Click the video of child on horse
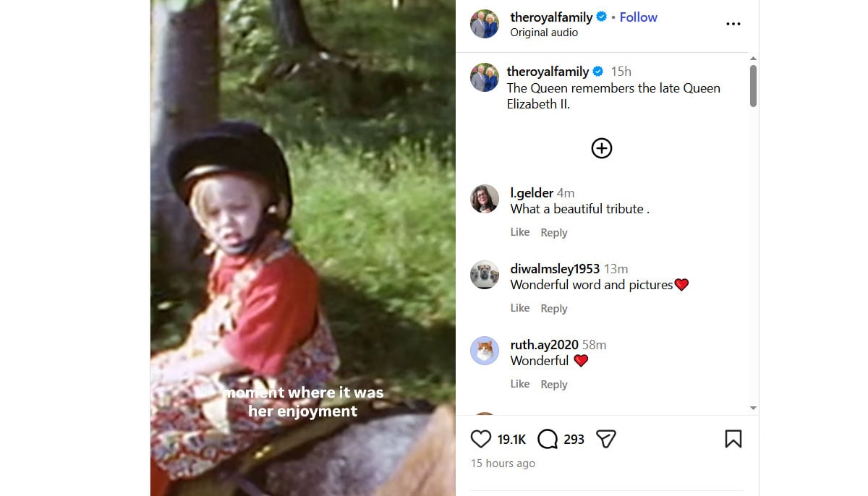Viewport: 868px width, 496px height. pyautogui.click(x=303, y=248)
